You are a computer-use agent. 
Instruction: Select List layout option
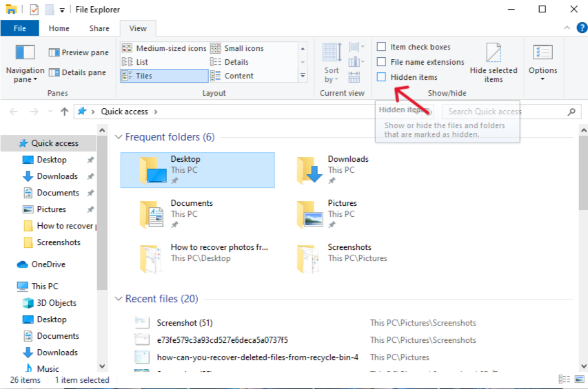[135, 62]
